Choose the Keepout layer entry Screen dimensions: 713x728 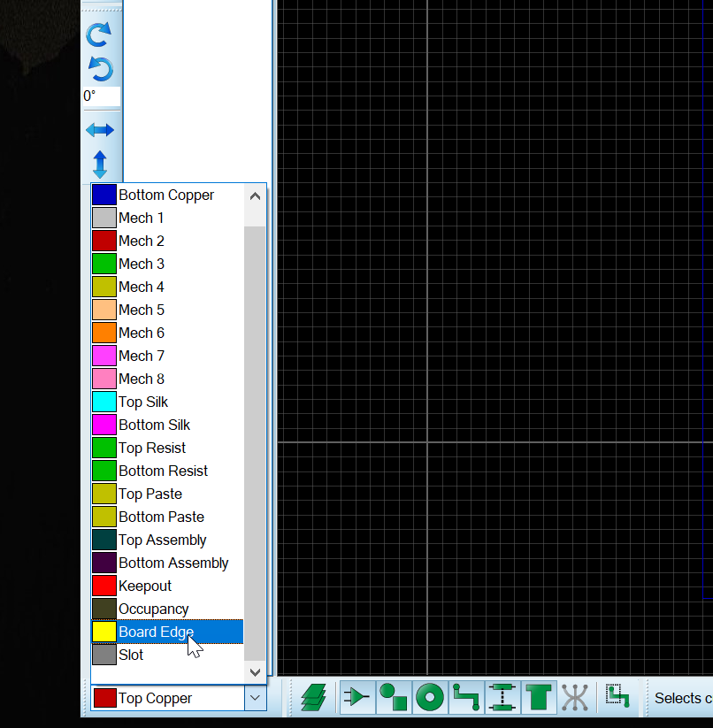point(145,586)
